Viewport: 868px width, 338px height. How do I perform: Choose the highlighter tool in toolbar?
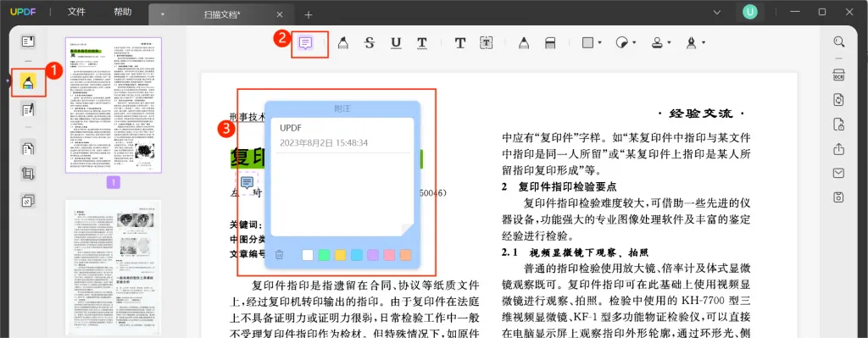342,42
